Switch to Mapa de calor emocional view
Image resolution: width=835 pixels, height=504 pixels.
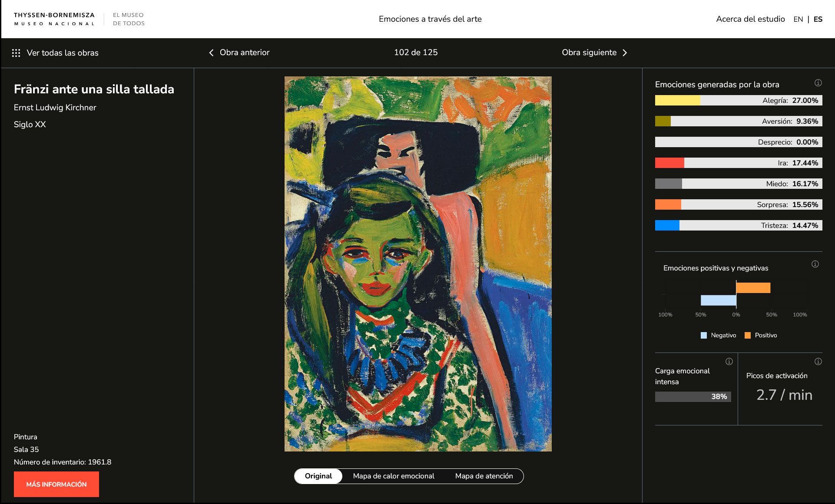click(394, 476)
